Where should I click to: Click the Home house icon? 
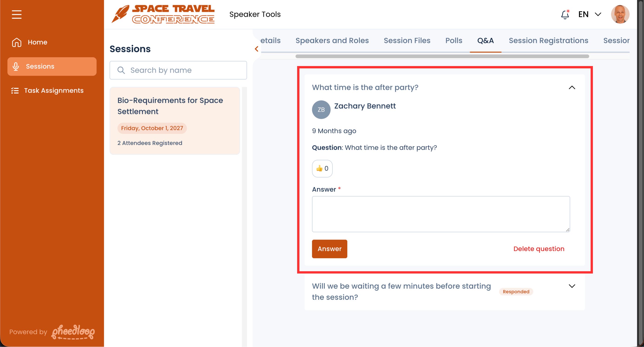(x=16, y=42)
